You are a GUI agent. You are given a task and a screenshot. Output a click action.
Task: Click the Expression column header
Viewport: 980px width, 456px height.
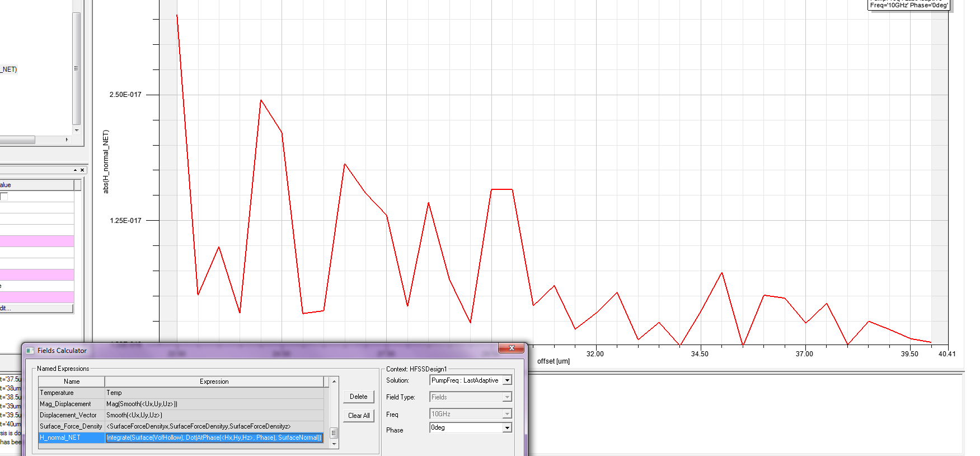pos(214,381)
